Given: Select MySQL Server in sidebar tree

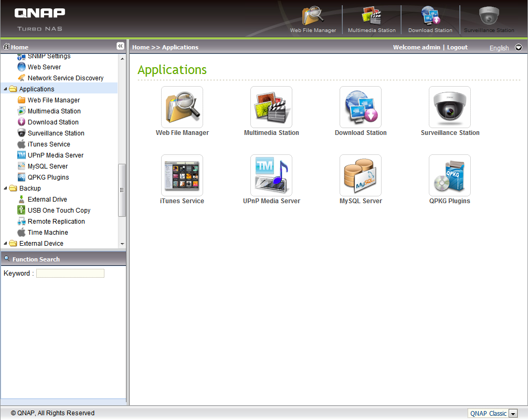Looking at the screenshot, I should coord(48,166).
